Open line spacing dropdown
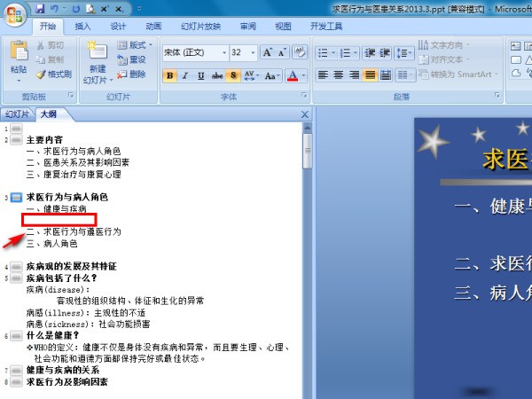Screen dimensions: 532x399 (x=403, y=53)
